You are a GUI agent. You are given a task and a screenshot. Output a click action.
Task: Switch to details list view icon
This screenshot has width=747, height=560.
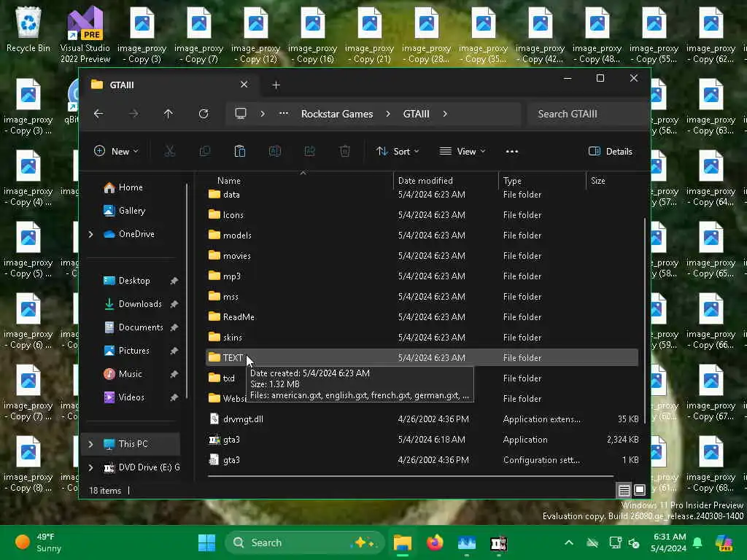[624, 489]
